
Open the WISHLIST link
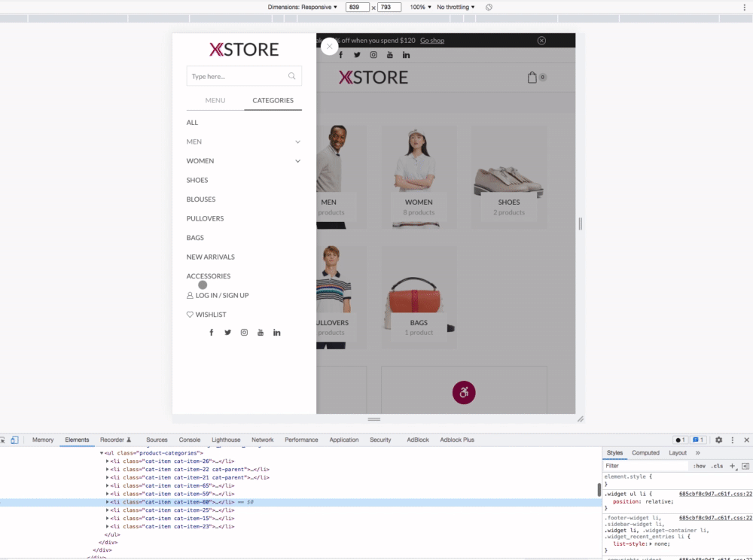pyautogui.click(x=206, y=315)
